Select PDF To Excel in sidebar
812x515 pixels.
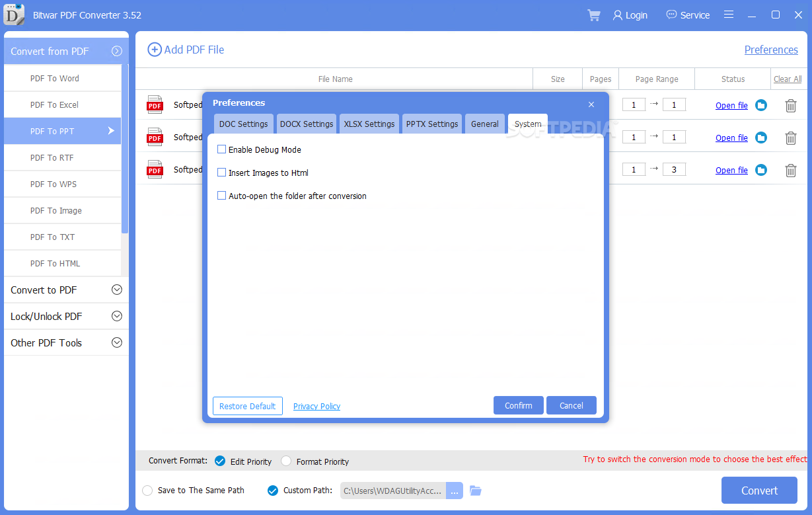62,104
